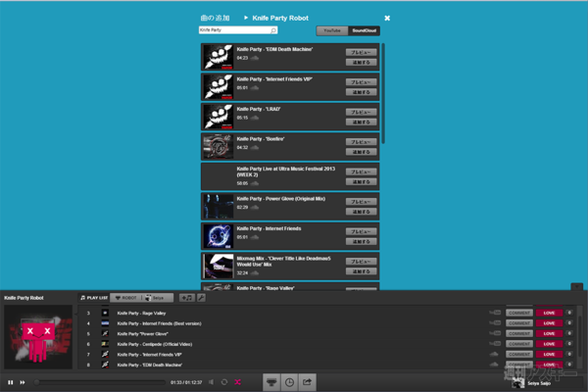Click the robot DJ icon in bottom bar
588x392 pixels.
[x=271, y=382]
